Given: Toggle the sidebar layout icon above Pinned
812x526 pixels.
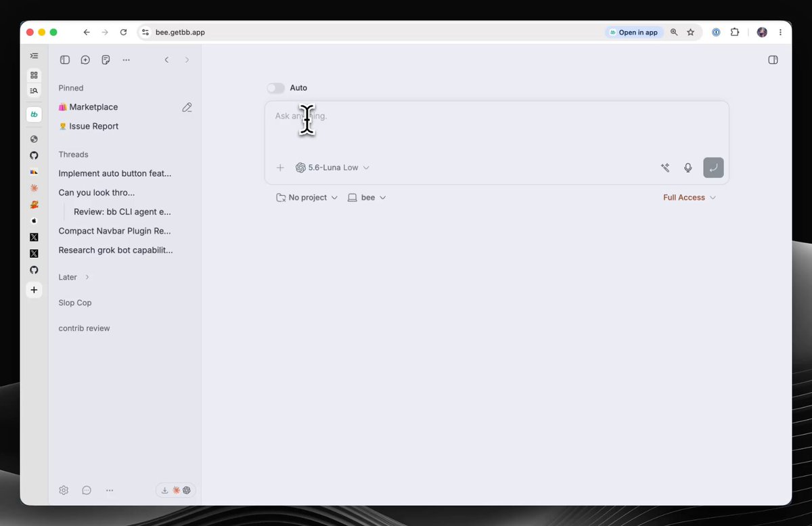Looking at the screenshot, I should click(65, 60).
